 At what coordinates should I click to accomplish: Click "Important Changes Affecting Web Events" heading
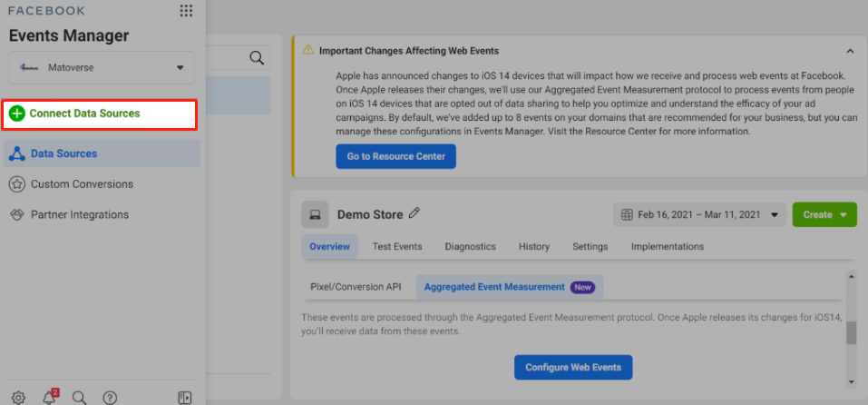pos(409,51)
